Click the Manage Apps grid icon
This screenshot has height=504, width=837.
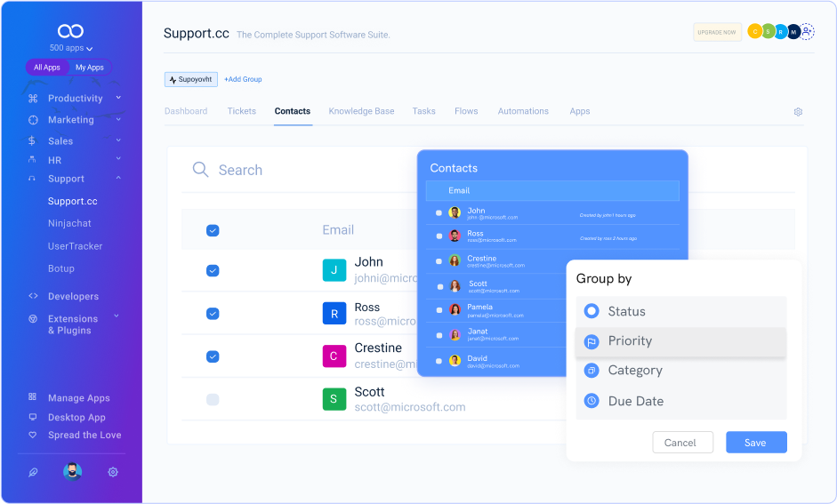click(x=33, y=397)
